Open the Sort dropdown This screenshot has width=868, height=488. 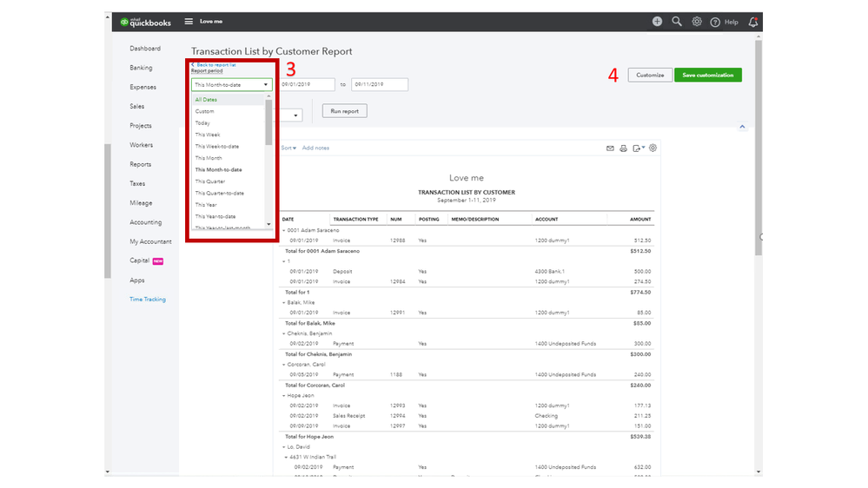coord(288,148)
